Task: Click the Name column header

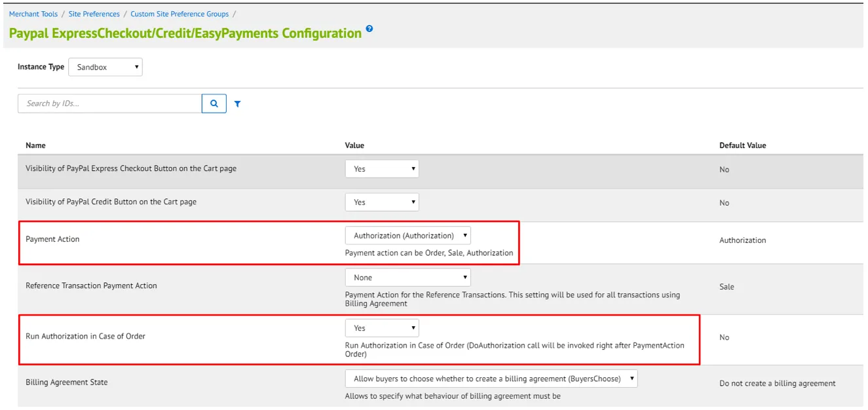Action: pos(35,145)
